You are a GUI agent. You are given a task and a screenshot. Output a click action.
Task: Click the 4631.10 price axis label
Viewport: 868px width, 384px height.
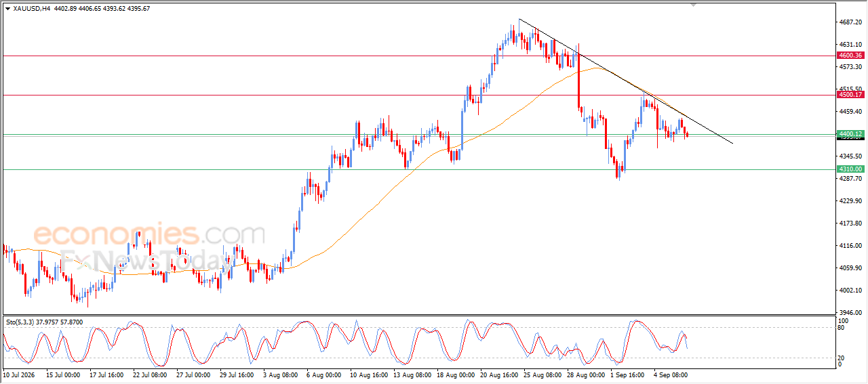click(x=850, y=44)
